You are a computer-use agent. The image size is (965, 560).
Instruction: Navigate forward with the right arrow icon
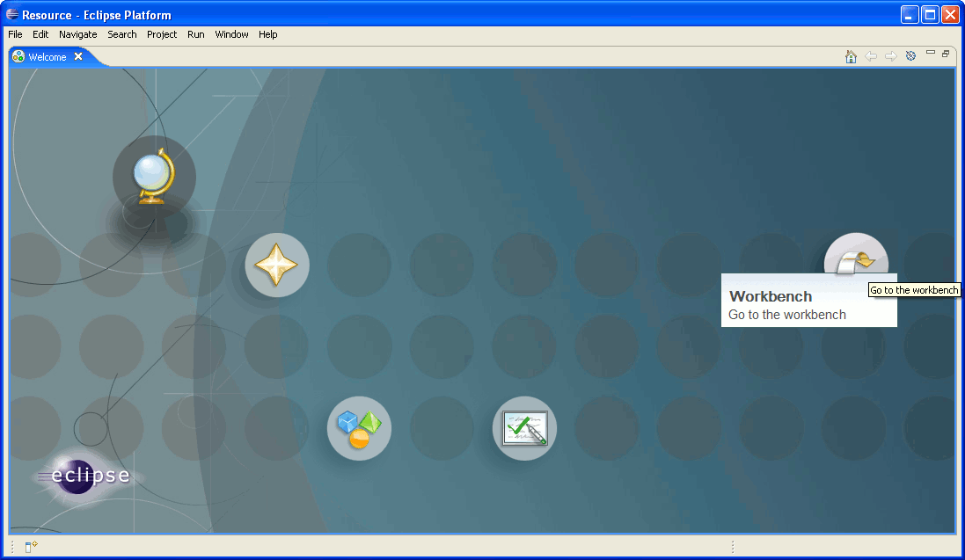[x=890, y=56]
